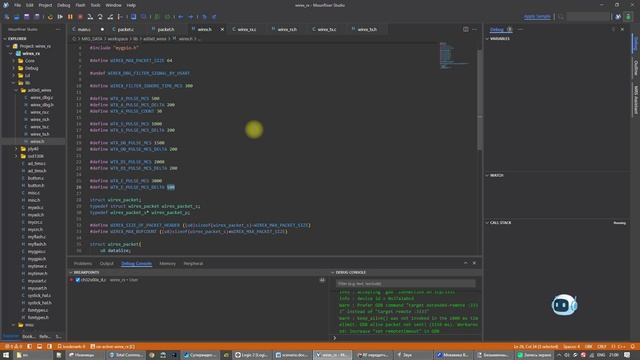Click the assistant robot mascot icon

pyautogui.click(x=564, y=304)
